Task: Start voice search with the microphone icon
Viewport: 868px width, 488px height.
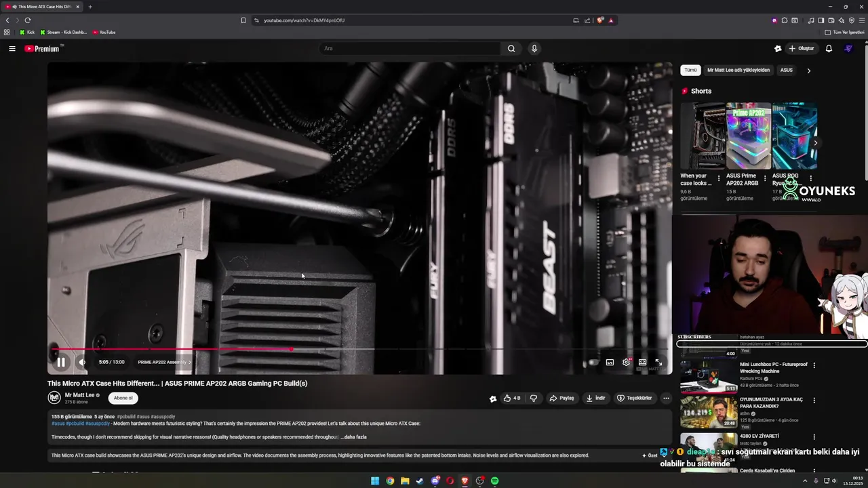Action: point(534,48)
